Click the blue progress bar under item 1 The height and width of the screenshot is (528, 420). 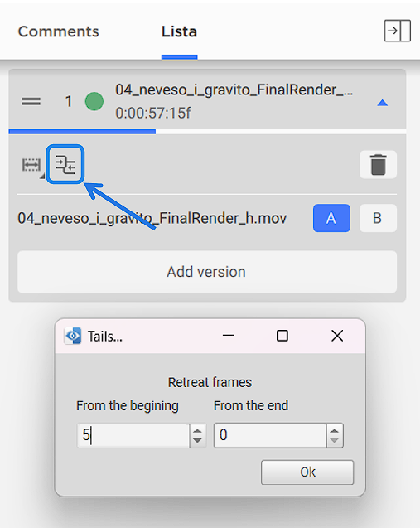pyautogui.click(x=82, y=132)
